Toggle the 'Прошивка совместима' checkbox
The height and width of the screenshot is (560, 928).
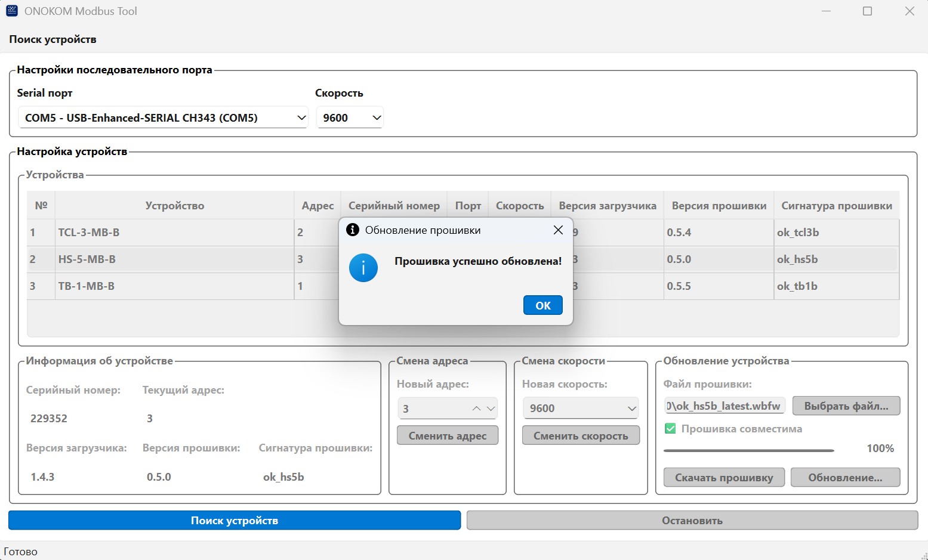coord(670,429)
